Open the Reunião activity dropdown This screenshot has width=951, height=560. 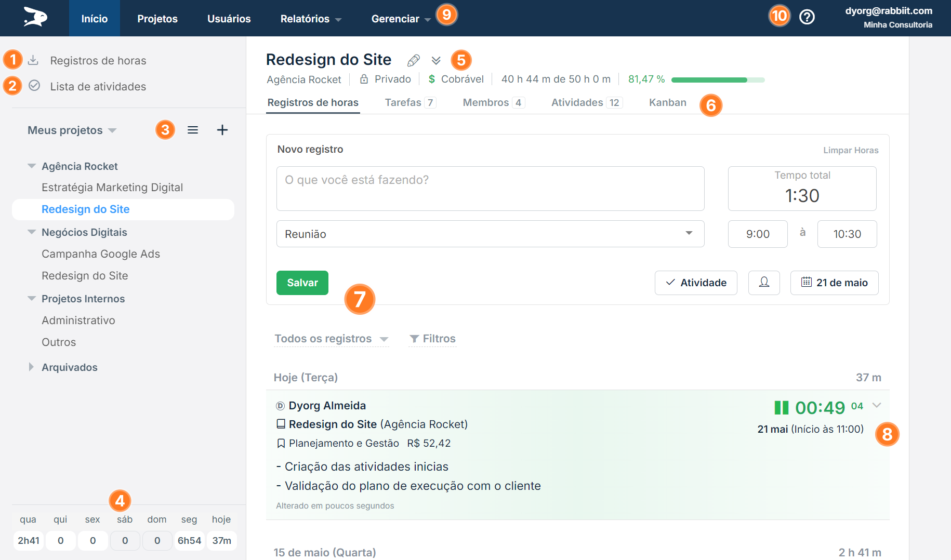pos(490,234)
